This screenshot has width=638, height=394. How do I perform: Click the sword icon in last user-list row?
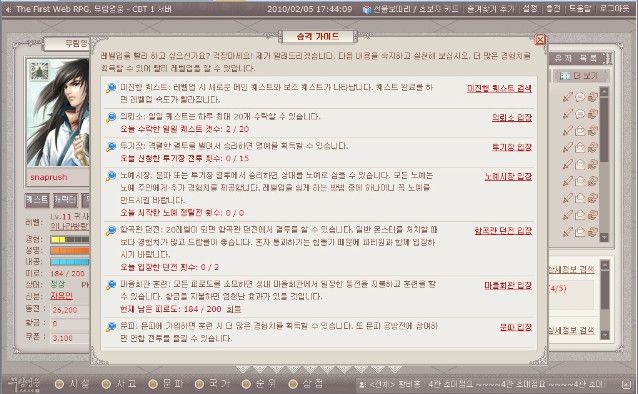pos(567,232)
